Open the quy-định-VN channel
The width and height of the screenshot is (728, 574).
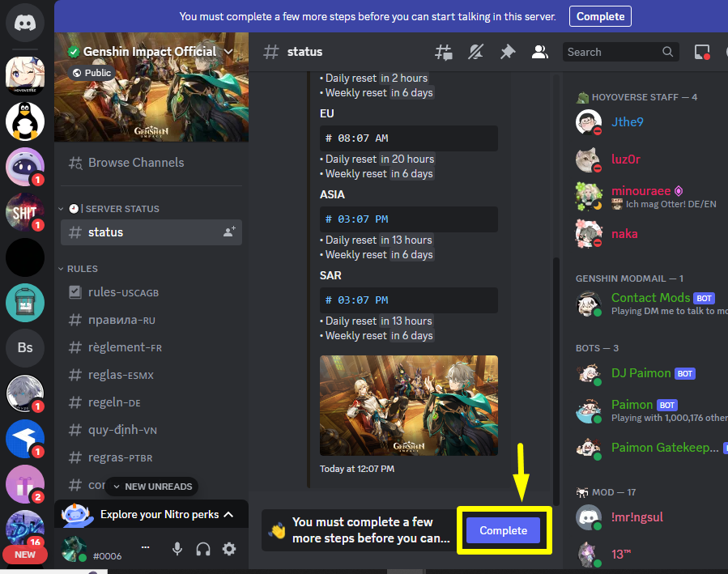151,430
